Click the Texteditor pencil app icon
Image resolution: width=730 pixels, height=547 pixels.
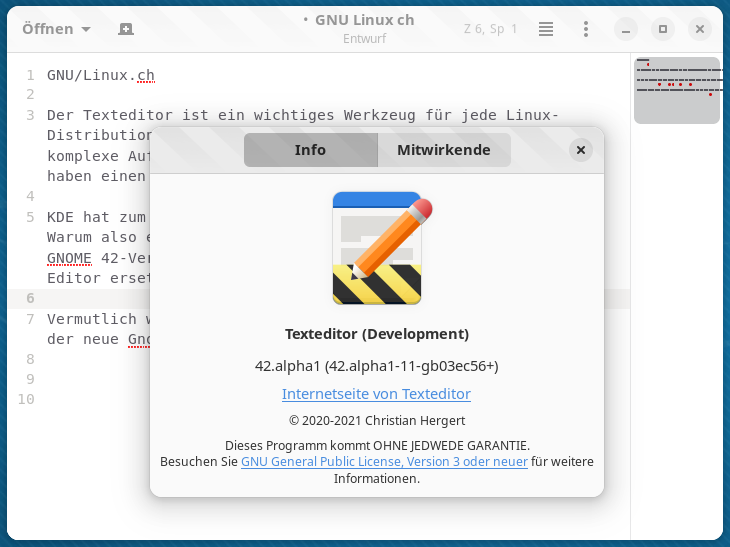tap(380, 249)
